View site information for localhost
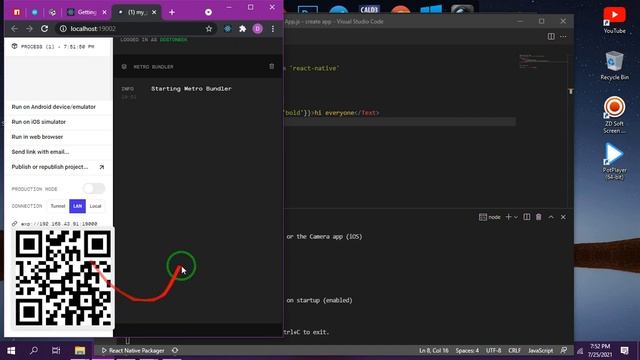The width and height of the screenshot is (640, 360). 63,29
